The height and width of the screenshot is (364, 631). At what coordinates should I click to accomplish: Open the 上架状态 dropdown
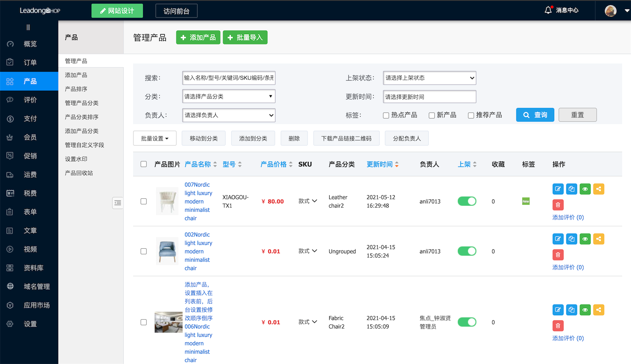tap(429, 77)
